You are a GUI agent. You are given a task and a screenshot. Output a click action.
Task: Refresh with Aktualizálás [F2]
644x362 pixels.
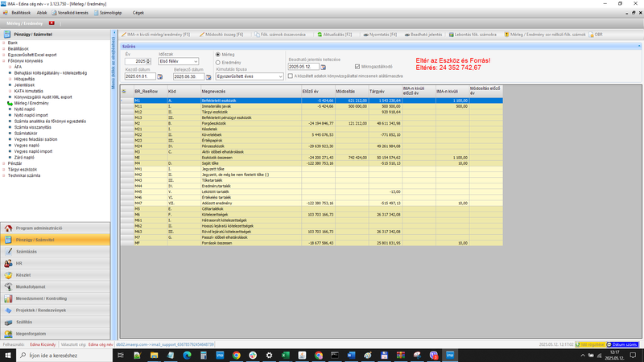coord(335,35)
